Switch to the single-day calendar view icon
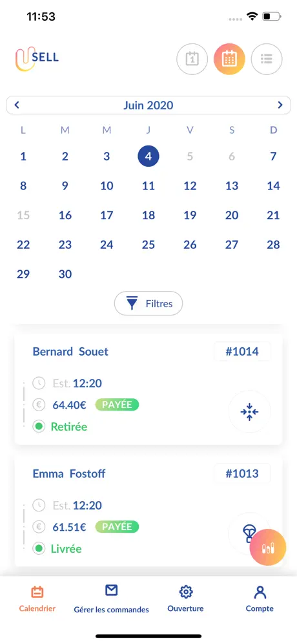 [192, 59]
